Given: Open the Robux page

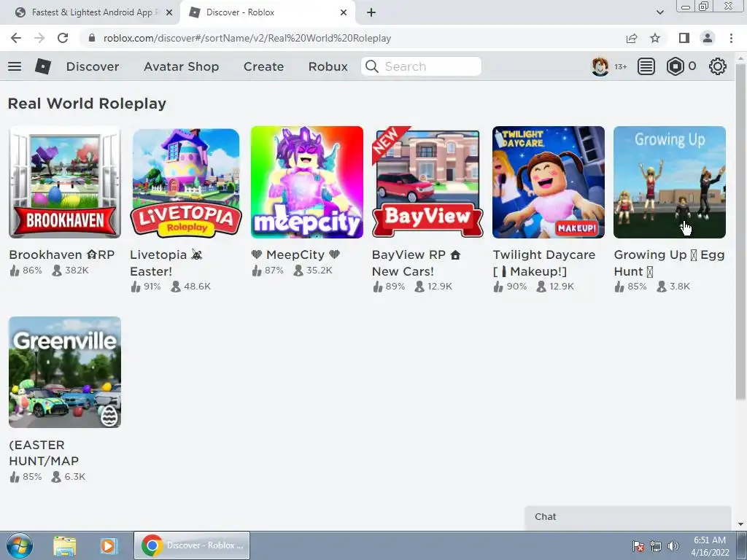Looking at the screenshot, I should [x=328, y=66].
